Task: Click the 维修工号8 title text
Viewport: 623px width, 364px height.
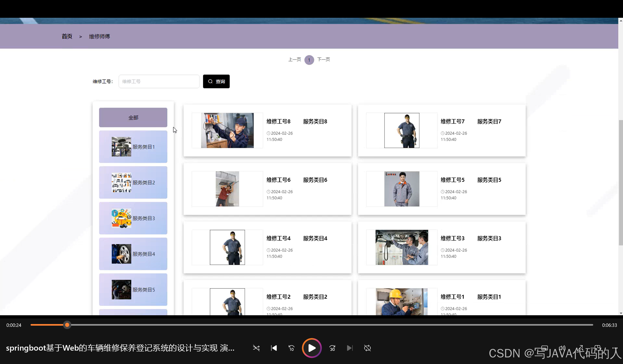Action: click(x=278, y=121)
